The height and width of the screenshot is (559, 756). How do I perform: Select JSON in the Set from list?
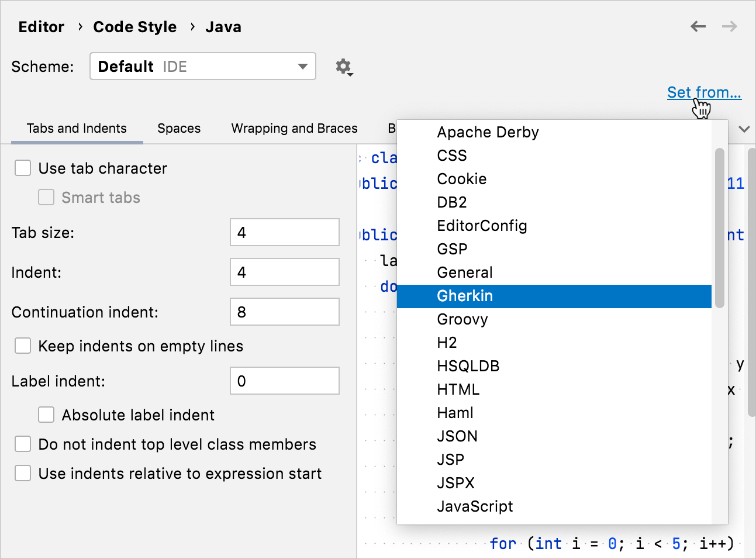458,436
